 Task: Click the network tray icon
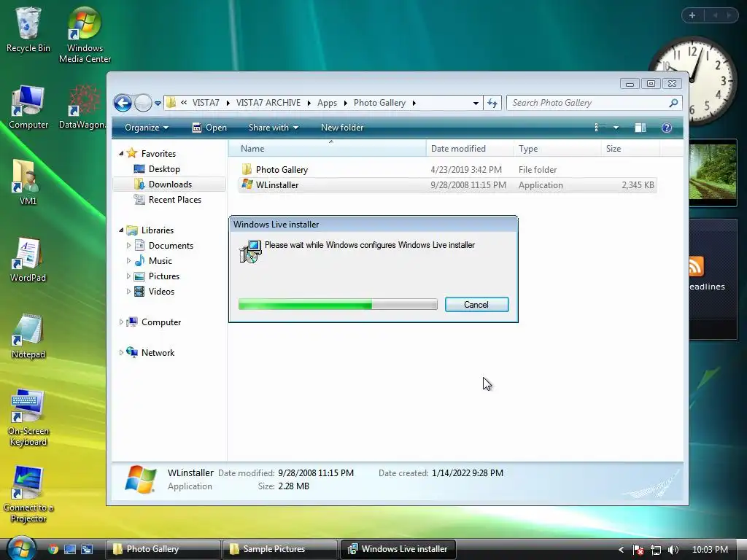[x=656, y=550]
